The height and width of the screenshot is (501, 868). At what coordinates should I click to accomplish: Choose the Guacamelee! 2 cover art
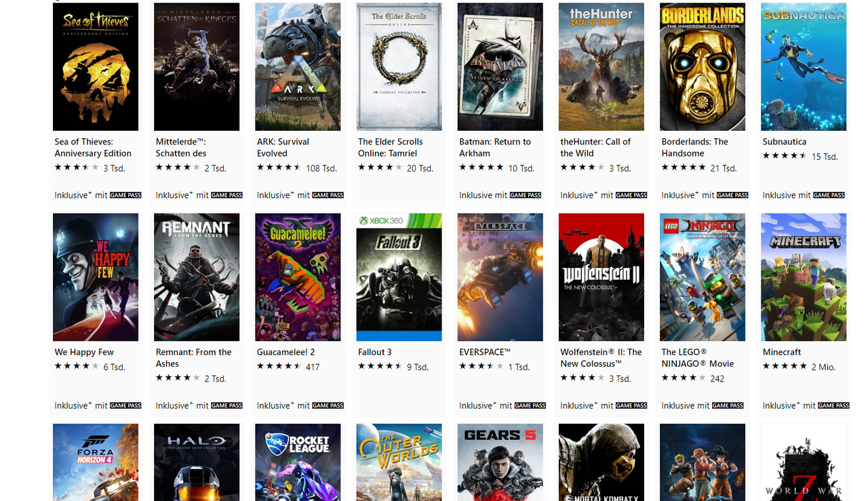(298, 277)
